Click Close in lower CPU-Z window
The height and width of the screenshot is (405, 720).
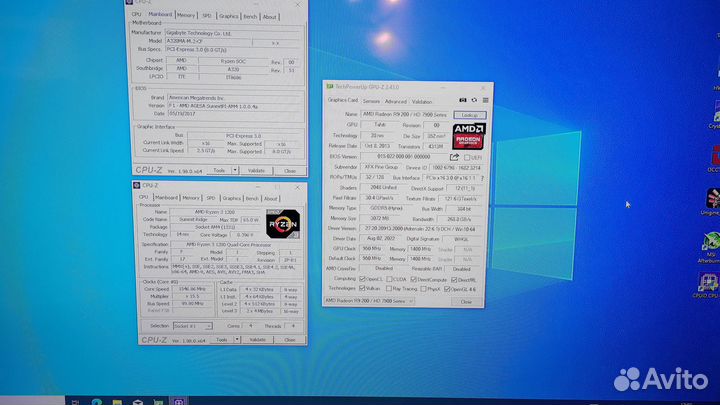tap(290, 340)
